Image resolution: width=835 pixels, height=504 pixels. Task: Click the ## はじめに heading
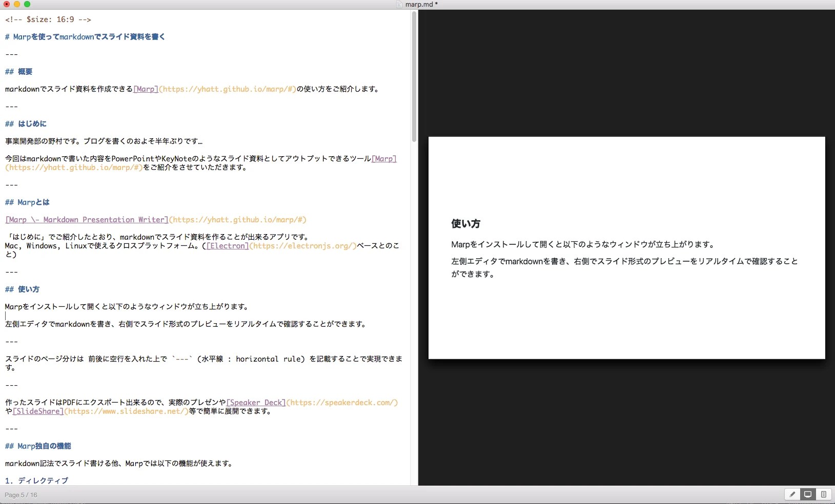pyautogui.click(x=26, y=124)
